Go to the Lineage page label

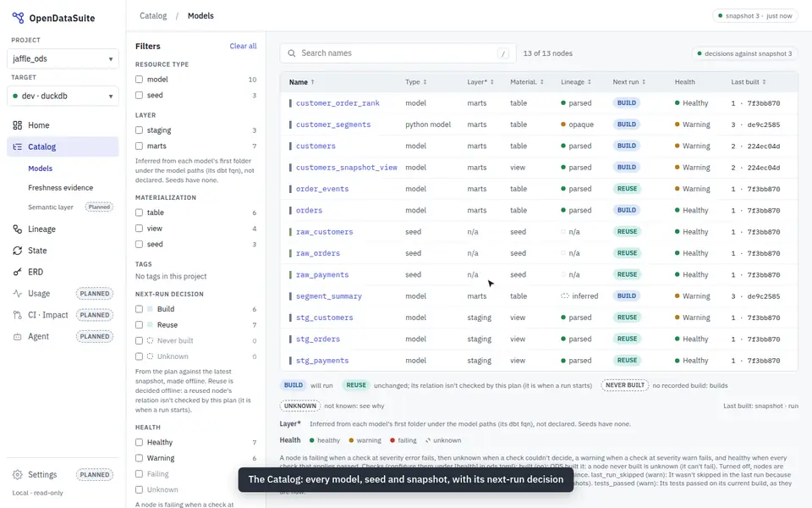42,229
